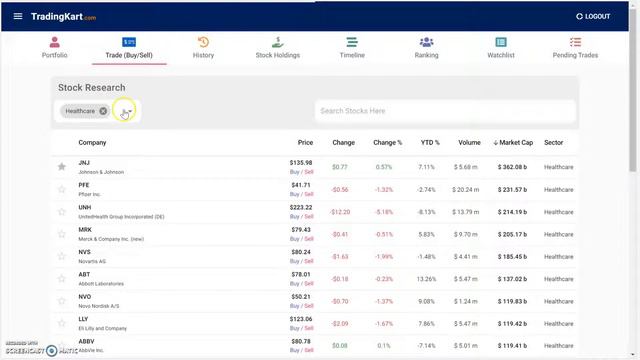Viewport: 640px width, 360px height.
Task: Focus the Search Stocks Here field
Action: pyautogui.click(x=445, y=111)
